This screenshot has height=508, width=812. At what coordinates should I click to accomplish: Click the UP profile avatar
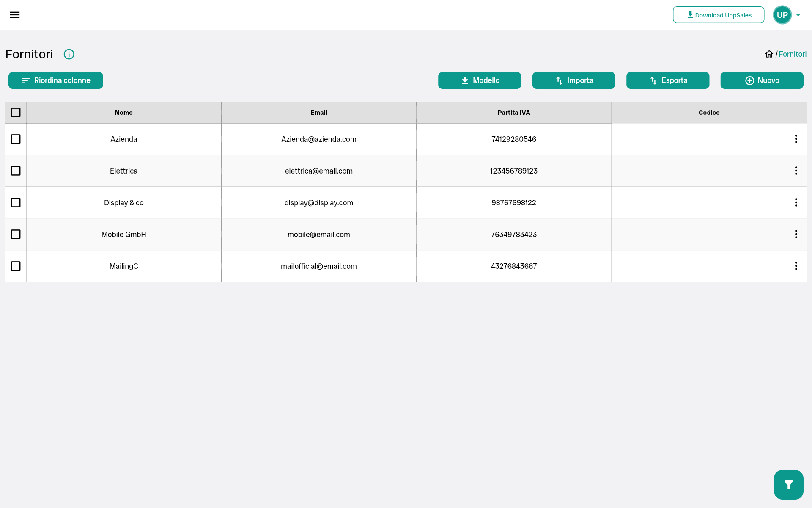pyautogui.click(x=782, y=15)
